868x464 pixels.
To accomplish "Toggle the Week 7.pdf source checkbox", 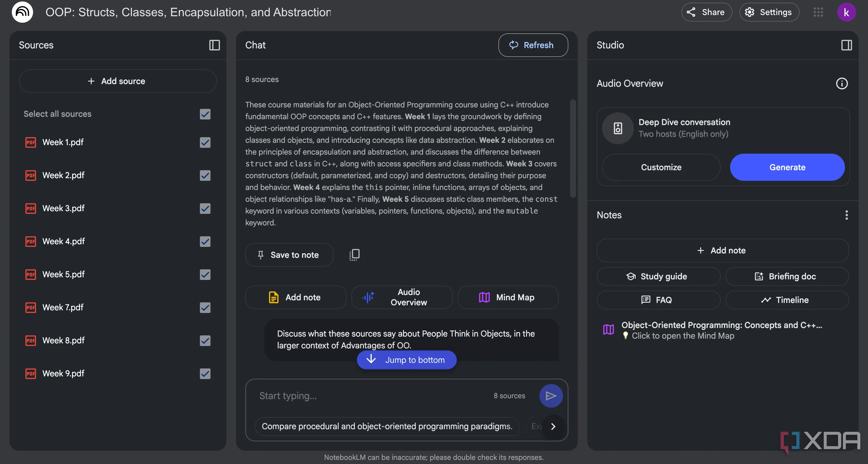I will [205, 307].
